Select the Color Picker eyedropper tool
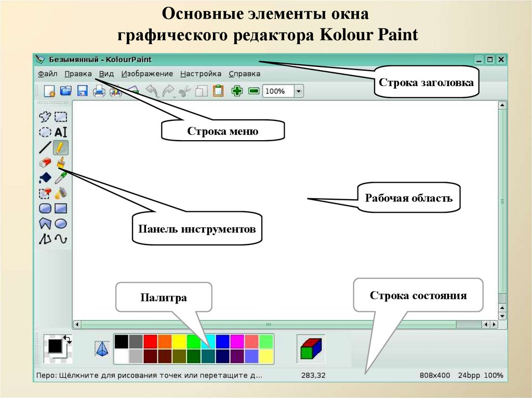This screenshot has height=398, width=532. click(x=61, y=177)
